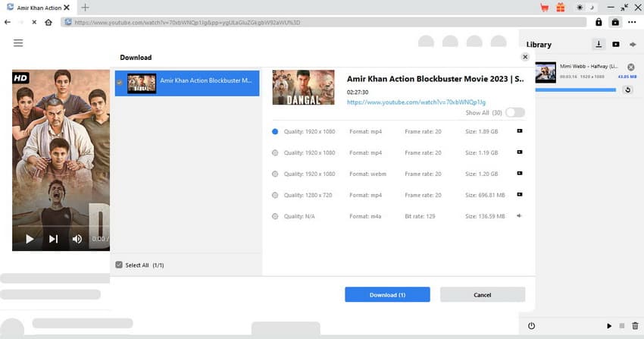Cancel the Mimi Webb download item
This screenshot has height=339, width=644.
tap(631, 67)
